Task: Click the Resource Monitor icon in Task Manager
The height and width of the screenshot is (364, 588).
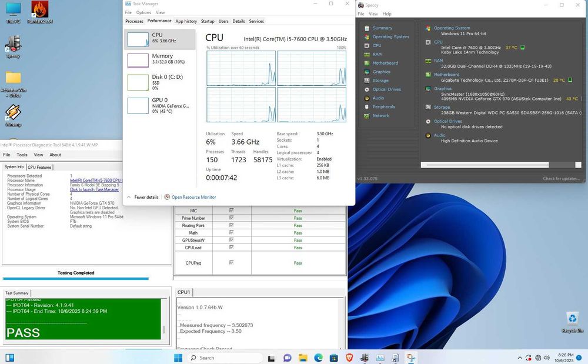Action: click(x=167, y=197)
